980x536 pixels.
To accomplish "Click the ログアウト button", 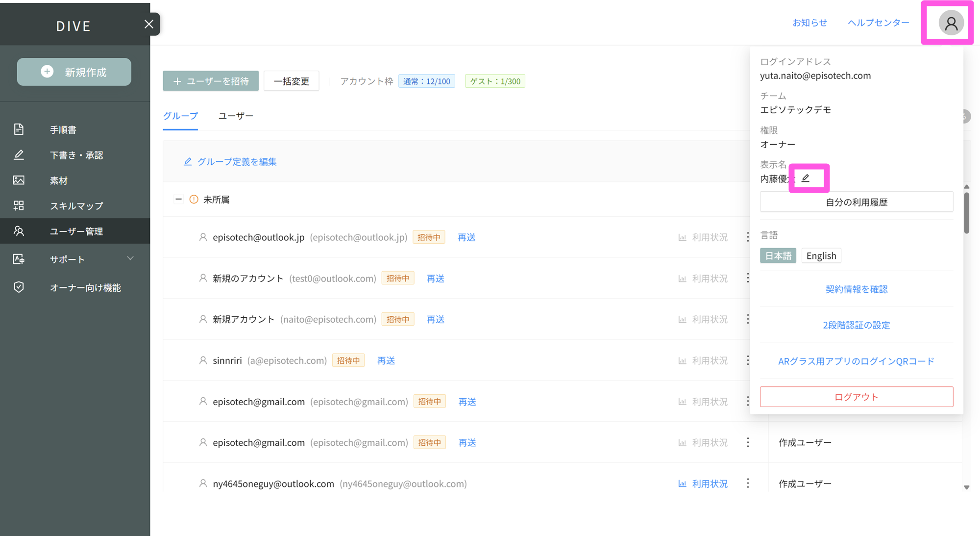I will 856,397.
